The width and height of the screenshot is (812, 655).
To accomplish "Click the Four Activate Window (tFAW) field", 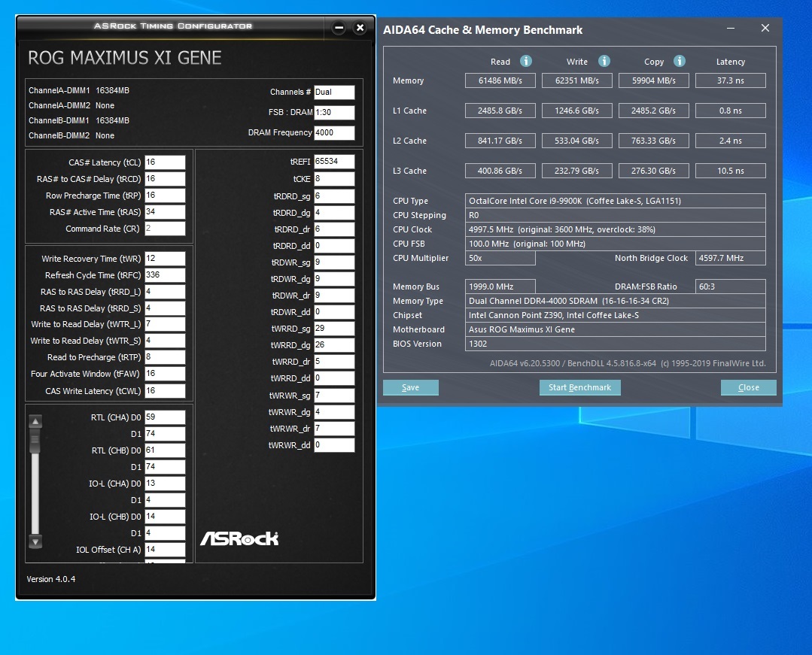I will pos(165,374).
